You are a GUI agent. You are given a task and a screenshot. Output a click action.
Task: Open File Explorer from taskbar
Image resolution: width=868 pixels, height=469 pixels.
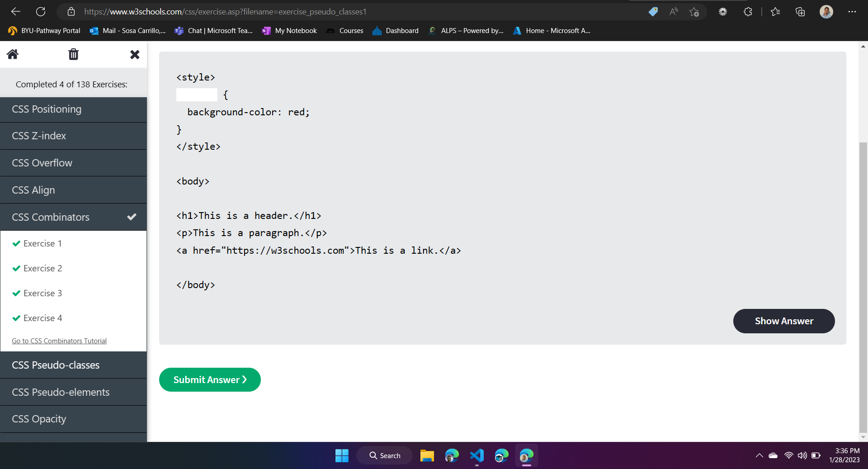(x=427, y=455)
